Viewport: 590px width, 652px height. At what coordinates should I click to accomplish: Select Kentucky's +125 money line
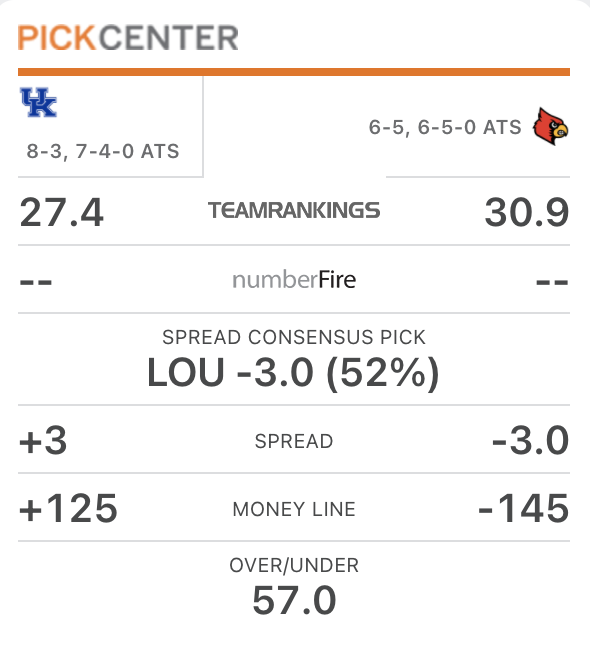coord(69,508)
